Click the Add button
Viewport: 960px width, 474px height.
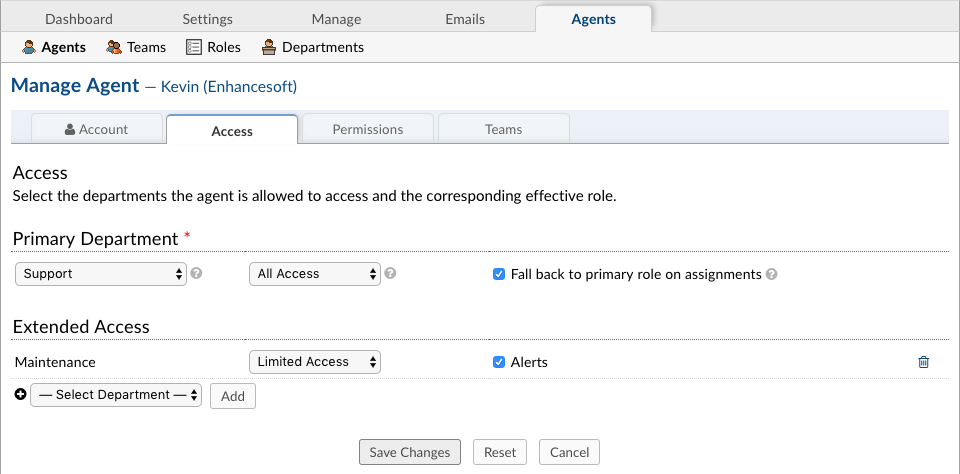coord(233,396)
